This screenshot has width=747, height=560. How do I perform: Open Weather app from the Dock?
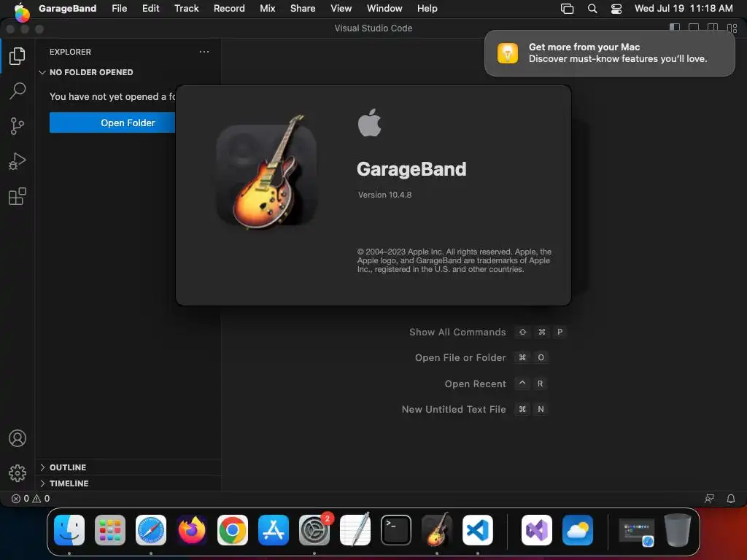[578, 530]
